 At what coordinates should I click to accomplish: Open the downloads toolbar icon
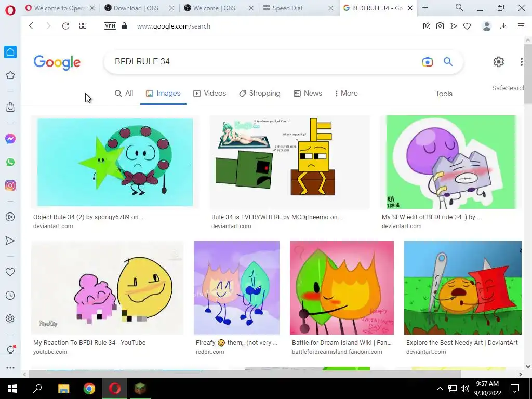[x=504, y=26]
